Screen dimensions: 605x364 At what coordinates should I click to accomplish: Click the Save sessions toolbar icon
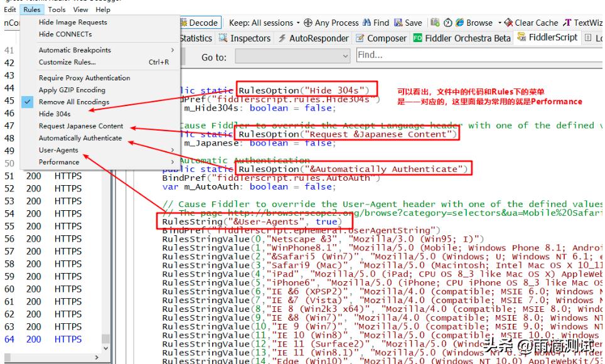coord(399,23)
